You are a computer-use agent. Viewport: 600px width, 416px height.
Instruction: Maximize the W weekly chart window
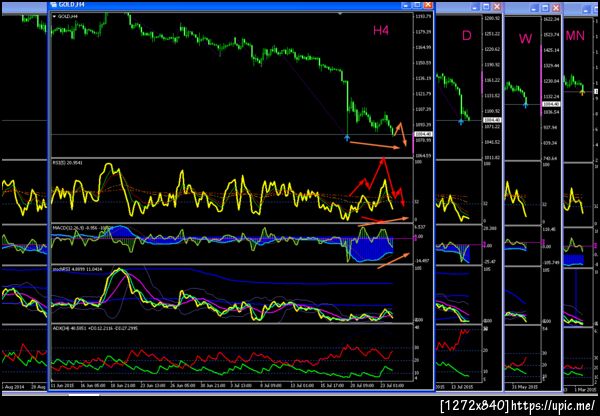546,8
